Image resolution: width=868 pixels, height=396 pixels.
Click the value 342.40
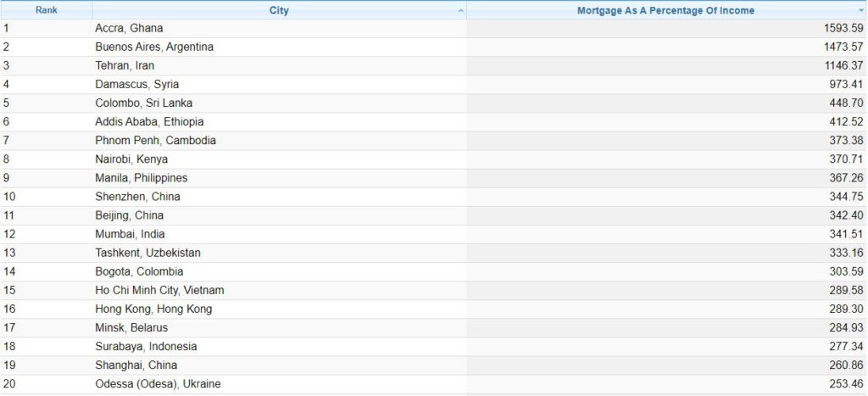tap(847, 215)
